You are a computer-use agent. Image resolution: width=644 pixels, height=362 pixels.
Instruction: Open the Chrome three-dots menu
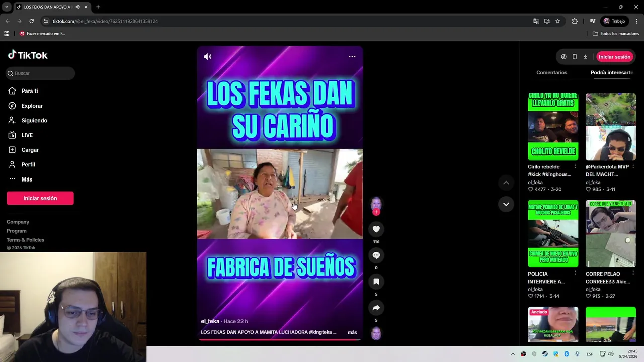pos(636,21)
